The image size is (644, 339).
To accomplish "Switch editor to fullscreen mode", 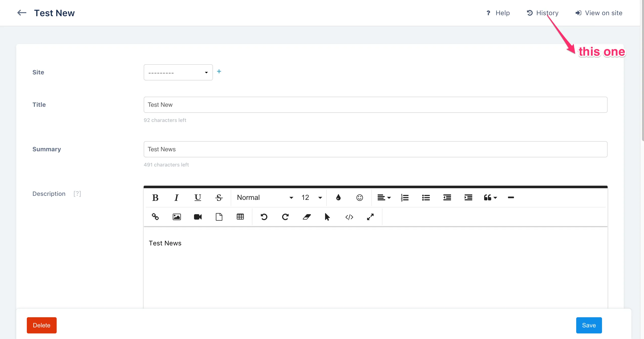I will coord(370,217).
